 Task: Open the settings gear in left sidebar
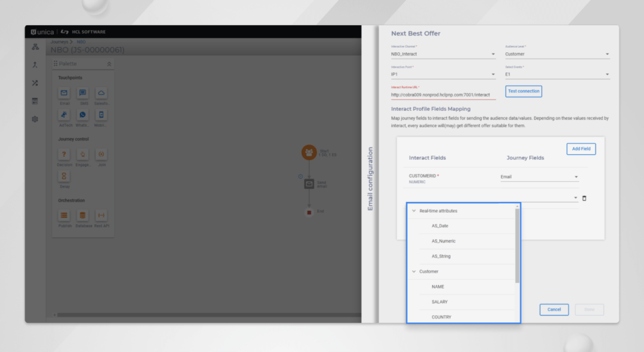[x=35, y=119]
